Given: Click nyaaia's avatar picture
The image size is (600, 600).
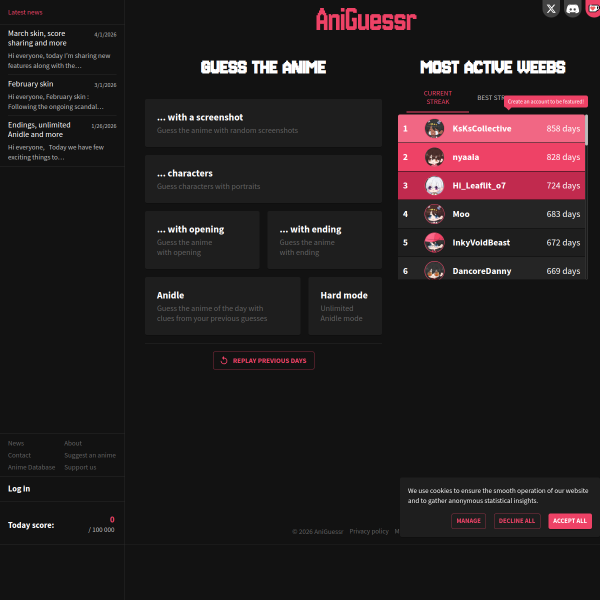Looking at the screenshot, I should point(434,157).
